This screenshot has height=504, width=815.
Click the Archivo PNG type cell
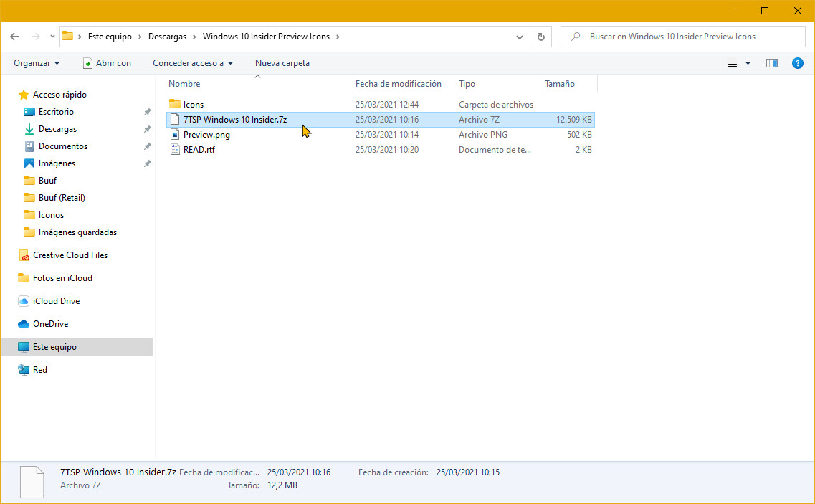click(x=483, y=135)
